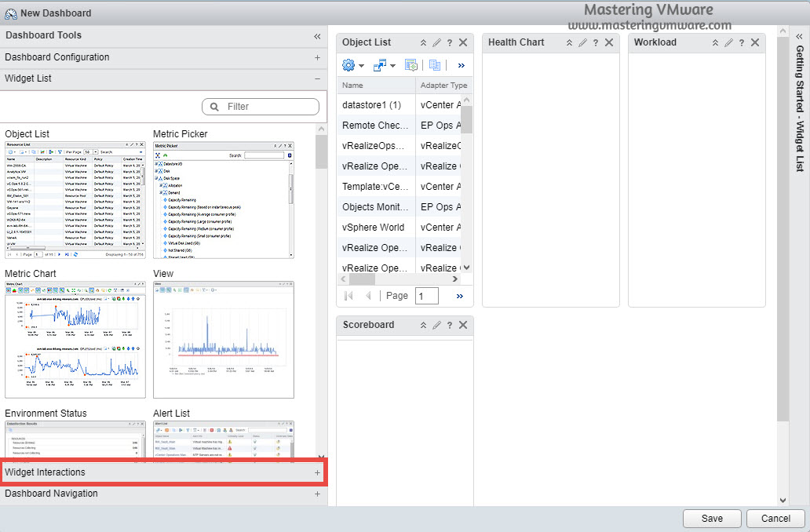Collapse the Object List widget
This screenshot has width=810, height=532.
pyautogui.click(x=423, y=43)
